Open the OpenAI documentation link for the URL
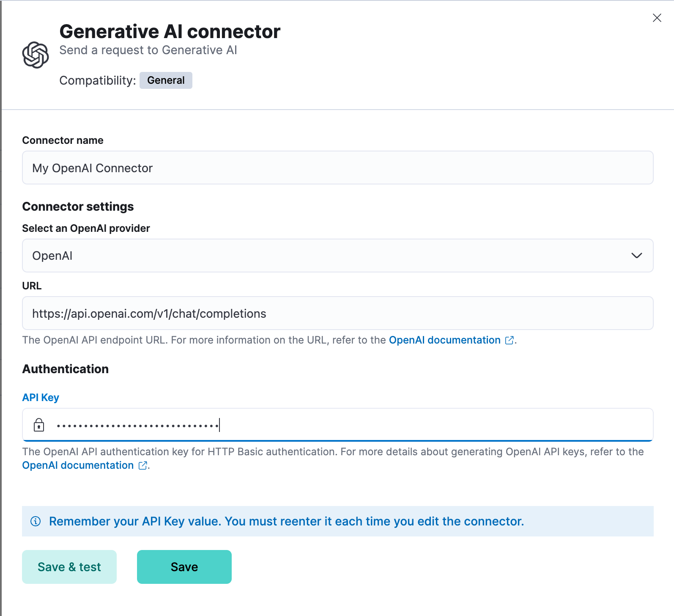674x616 pixels. 444,340
